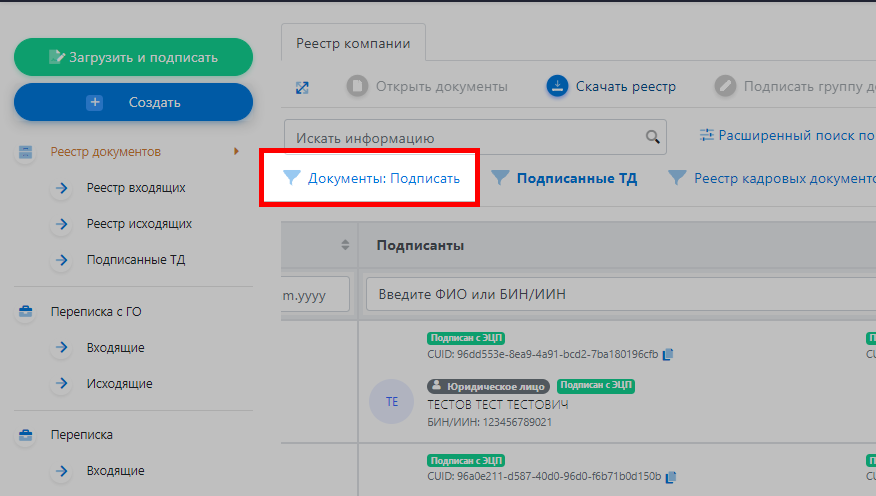Focus the date filter field m.yyyy
Viewport: 876px width, 496px height.
[315, 294]
